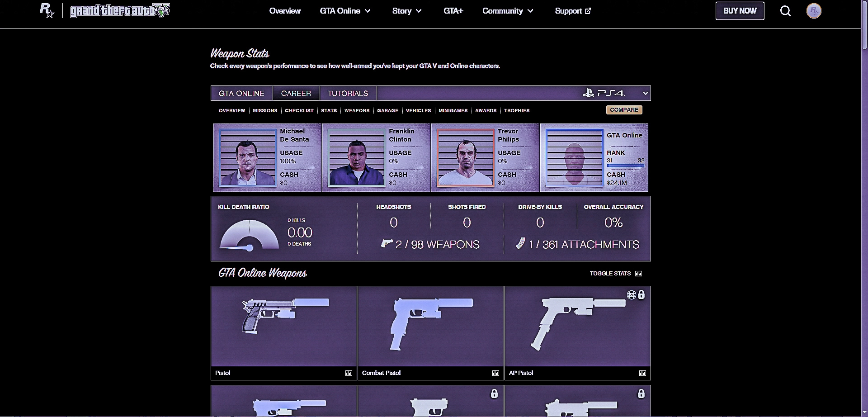Click the GTA Online rank progress bar
The height and width of the screenshot is (417, 868).
625,166
